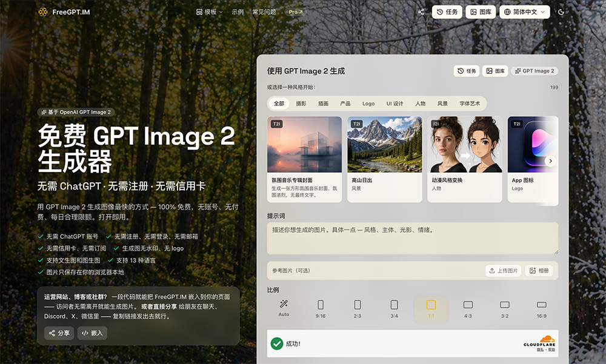Screen dimensions: 606x364
Task: Open the Pro link in navigation
Action: (296, 12)
